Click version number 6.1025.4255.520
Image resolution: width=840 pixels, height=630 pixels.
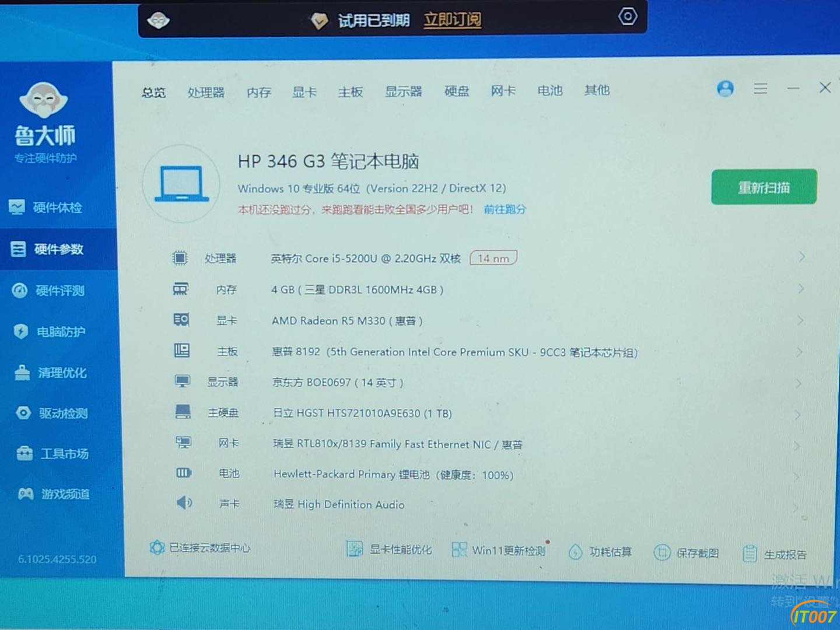(x=57, y=559)
